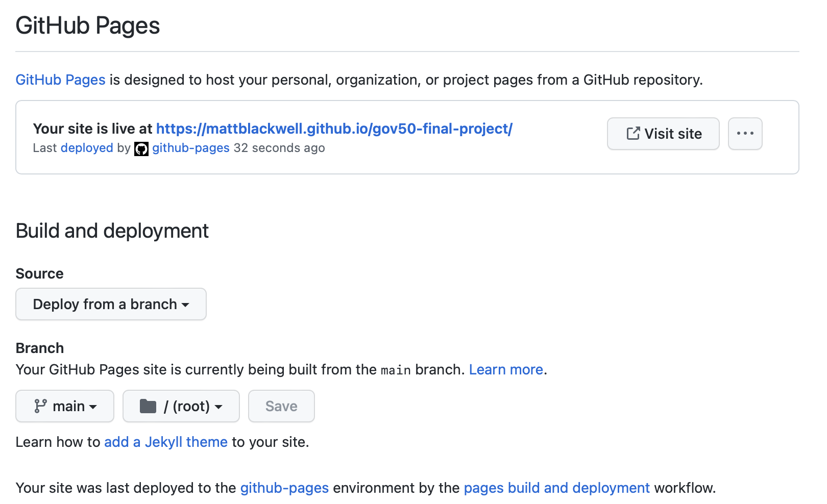Open the / (root) folder dropdown
This screenshot has width=827, height=504.
[181, 406]
